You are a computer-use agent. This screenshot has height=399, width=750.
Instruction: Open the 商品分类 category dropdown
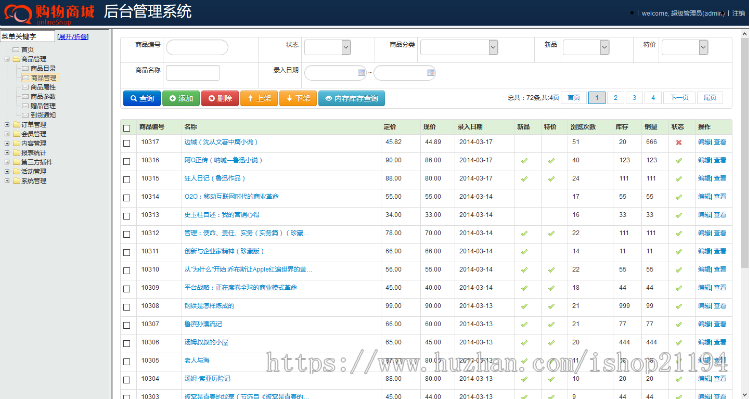point(459,47)
